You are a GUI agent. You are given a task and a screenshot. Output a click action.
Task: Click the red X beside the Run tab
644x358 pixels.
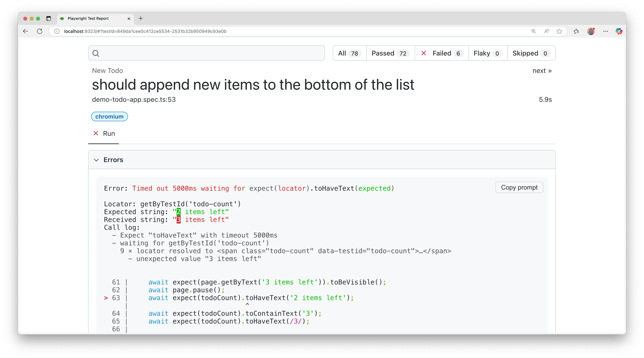96,133
